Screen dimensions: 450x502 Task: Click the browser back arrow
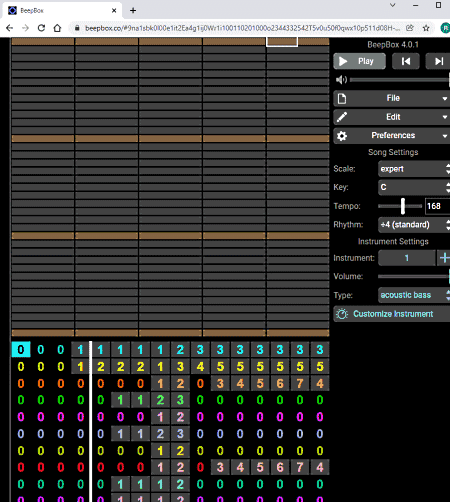(10, 28)
